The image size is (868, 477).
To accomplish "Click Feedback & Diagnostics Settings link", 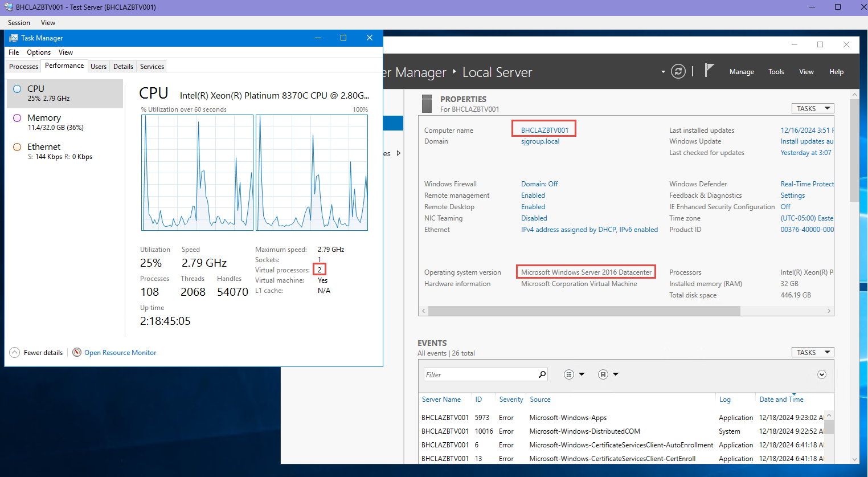I will [793, 195].
